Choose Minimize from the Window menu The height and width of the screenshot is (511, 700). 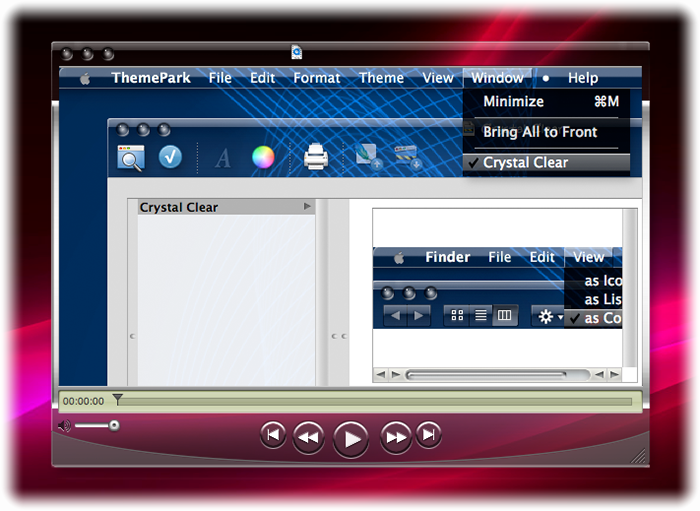(546, 102)
